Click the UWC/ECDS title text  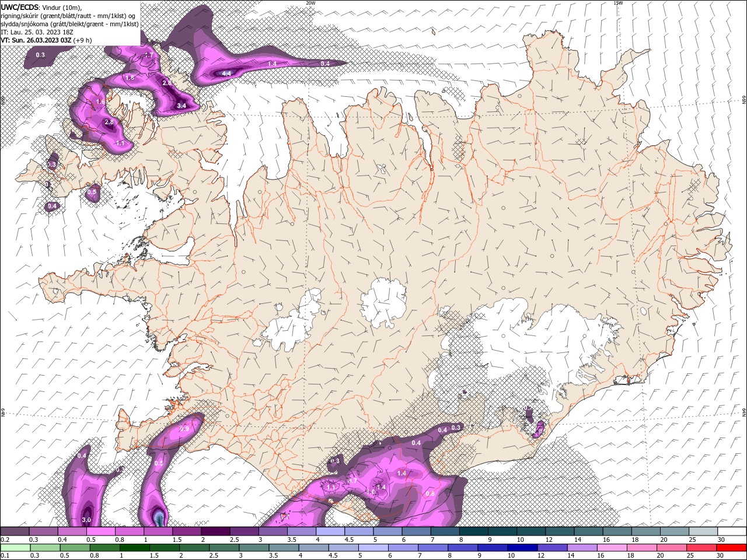20,7
